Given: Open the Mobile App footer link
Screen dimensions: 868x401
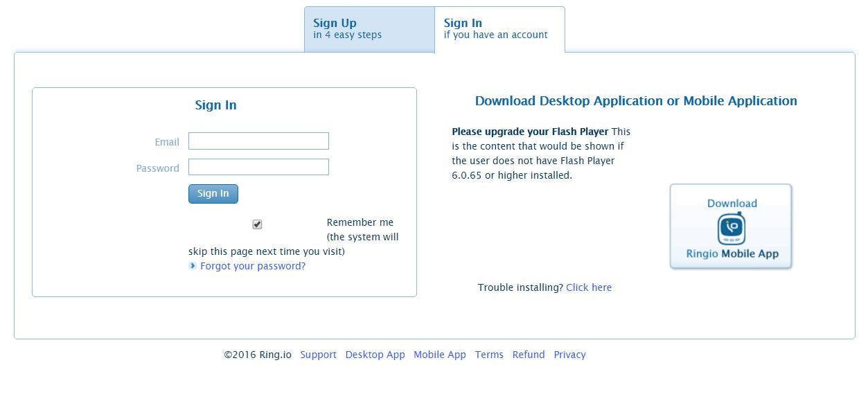Looking at the screenshot, I should coord(440,355).
